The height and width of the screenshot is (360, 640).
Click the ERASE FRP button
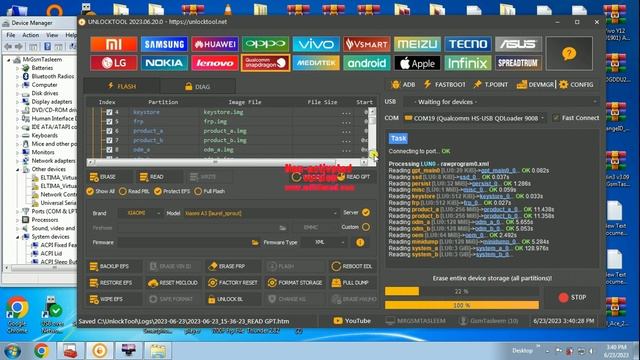click(x=233, y=266)
